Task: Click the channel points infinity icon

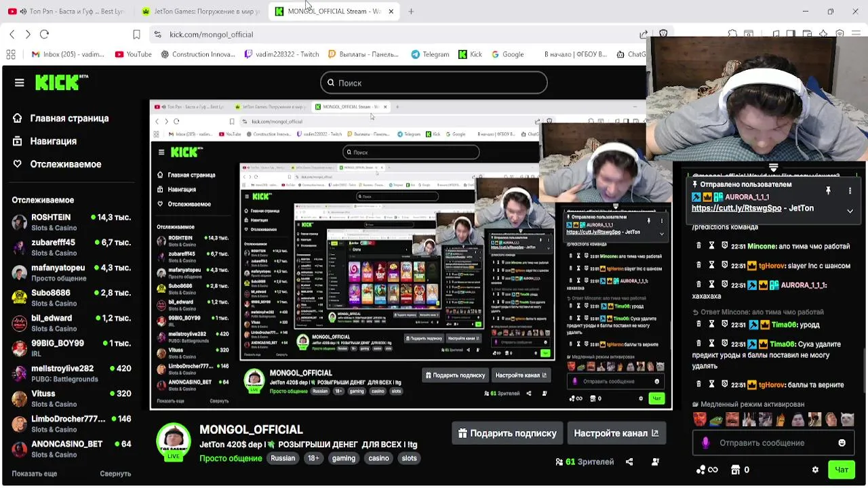Action: tap(707, 470)
